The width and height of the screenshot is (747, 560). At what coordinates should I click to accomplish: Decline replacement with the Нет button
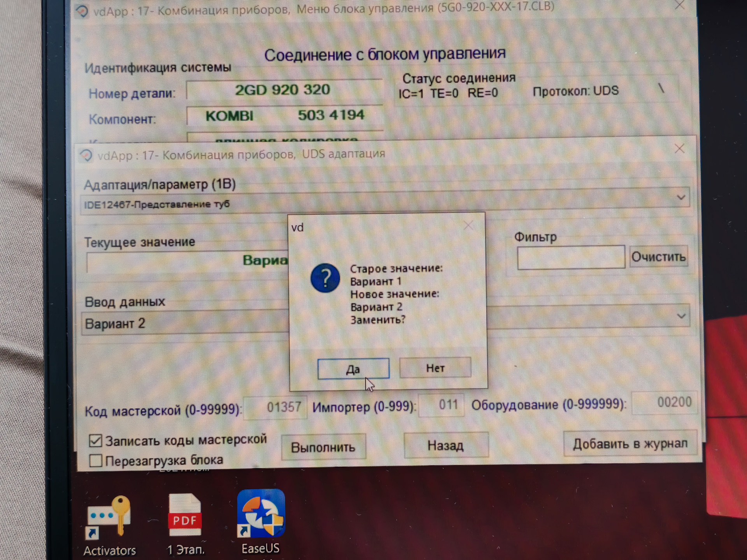[x=435, y=367]
